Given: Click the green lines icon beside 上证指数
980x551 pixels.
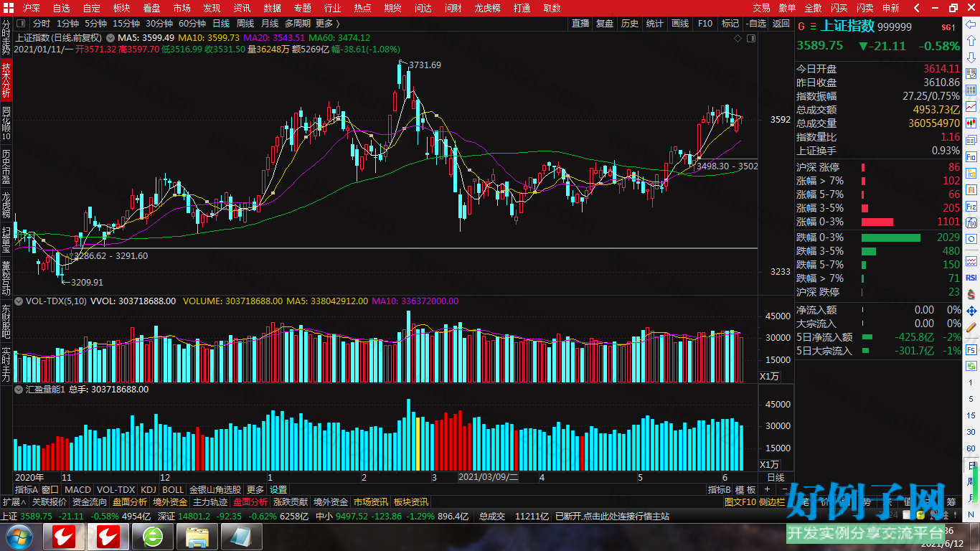Looking at the screenshot, I should coord(812,27).
